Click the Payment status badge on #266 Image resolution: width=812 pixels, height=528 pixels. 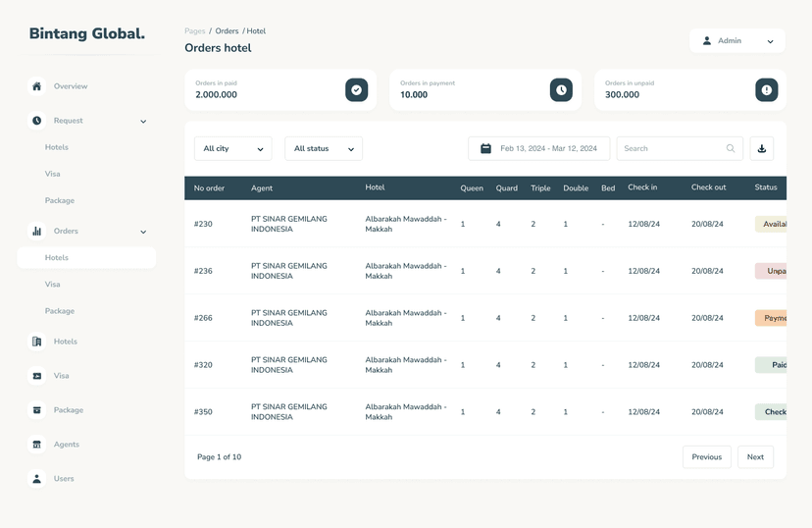(771, 318)
